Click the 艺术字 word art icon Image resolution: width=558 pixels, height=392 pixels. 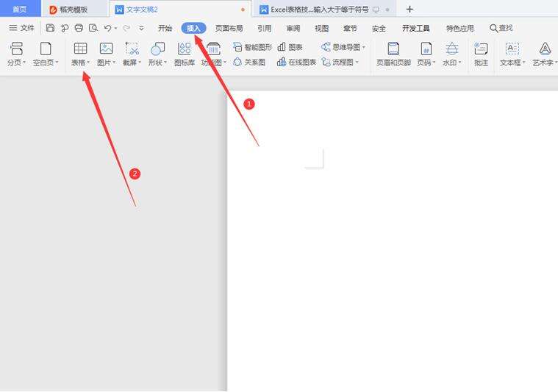coord(545,49)
